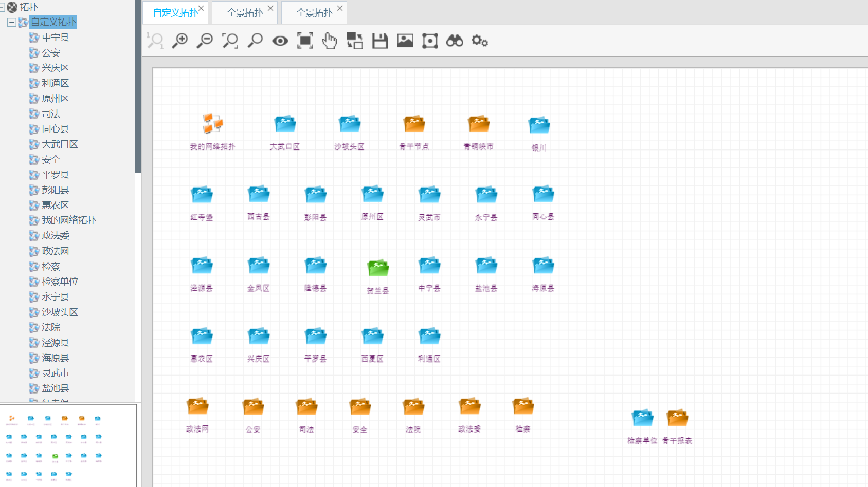Open 安全 in the tree
Viewport: 868px width, 487px height.
(x=51, y=160)
